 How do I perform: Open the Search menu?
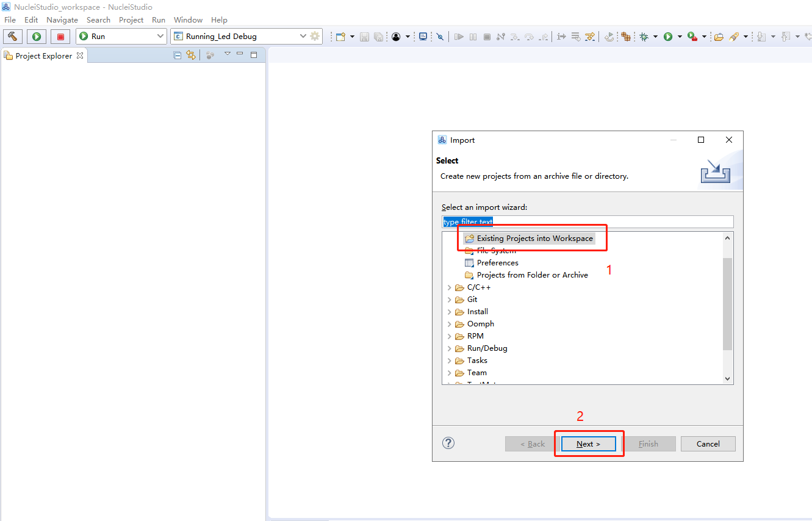(x=98, y=20)
